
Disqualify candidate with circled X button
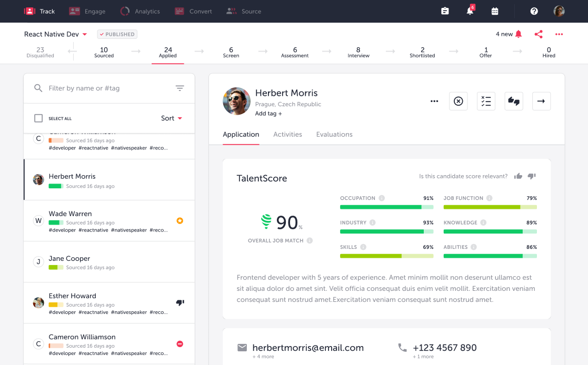point(458,101)
